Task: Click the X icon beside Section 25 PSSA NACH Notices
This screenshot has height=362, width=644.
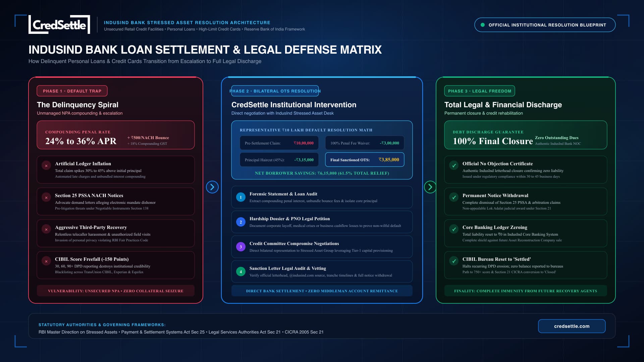Action: tap(46, 197)
